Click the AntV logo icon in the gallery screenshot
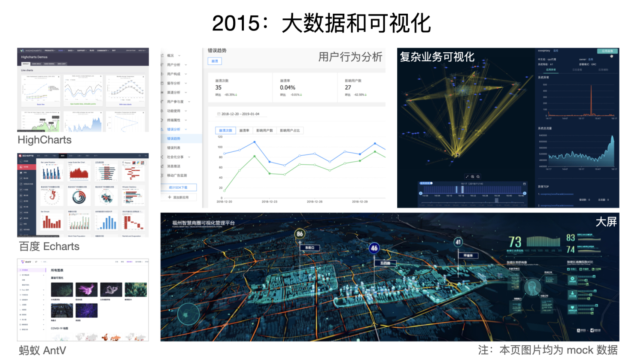644x362 pixels. tap(23, 262)
